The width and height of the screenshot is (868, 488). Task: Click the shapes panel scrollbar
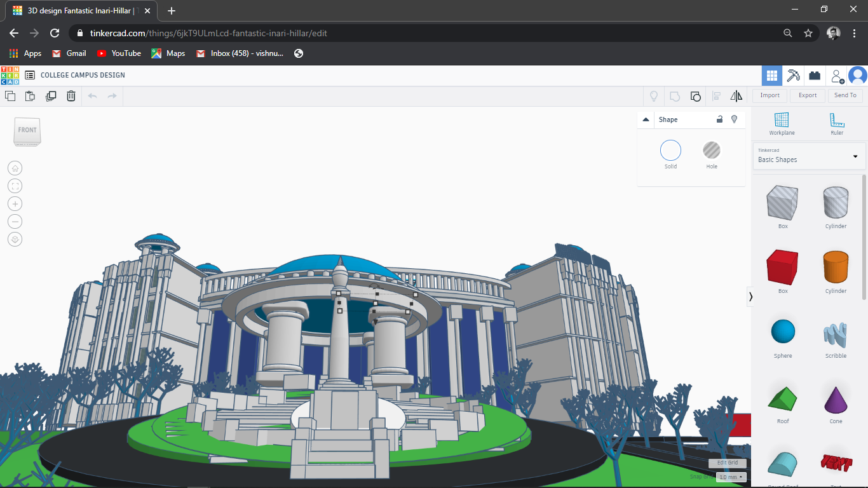(x=864, y=237)
